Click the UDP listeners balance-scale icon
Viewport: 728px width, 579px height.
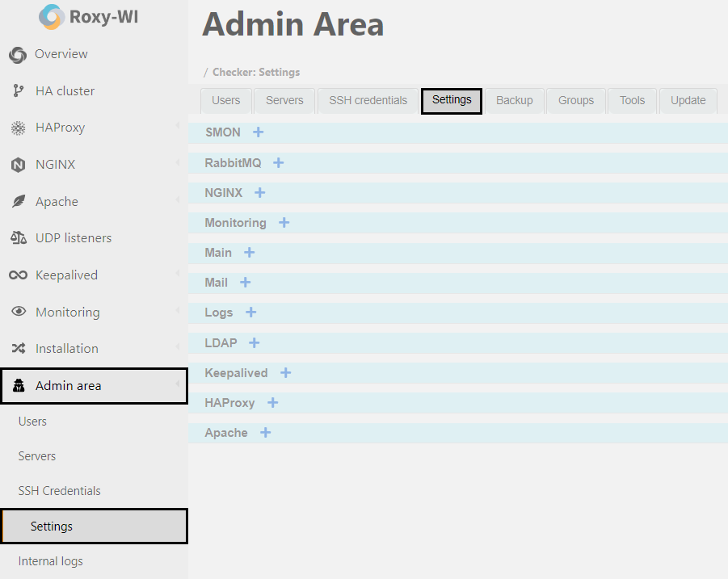pyautogui.click(x=18, y=238)
